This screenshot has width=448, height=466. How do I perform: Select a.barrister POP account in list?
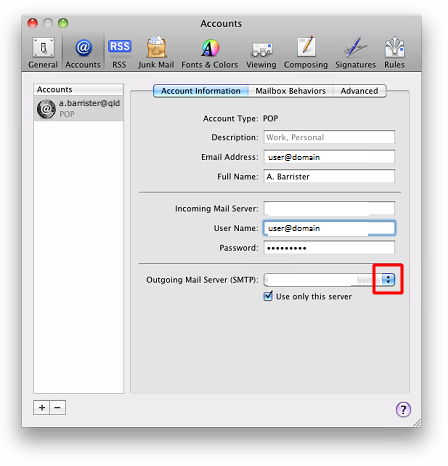tap(79, 109)
